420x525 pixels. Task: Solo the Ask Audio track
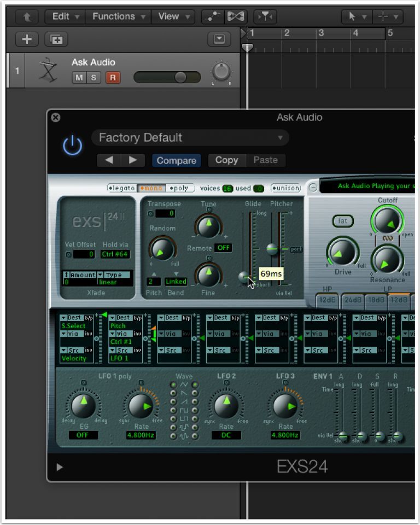pos(94,78)
